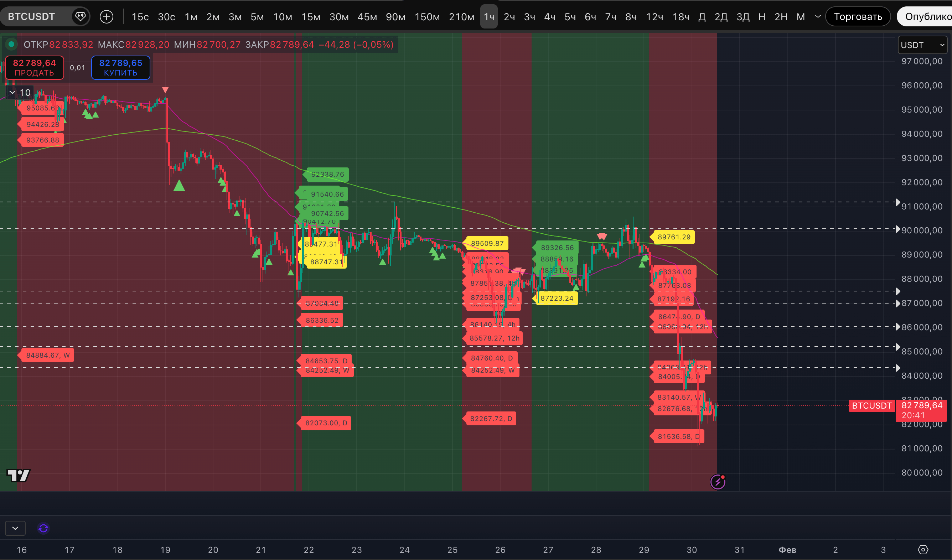The image size is (952, 560).
Task: Switch to the 1ч timeframe
Action: (489, 17)
